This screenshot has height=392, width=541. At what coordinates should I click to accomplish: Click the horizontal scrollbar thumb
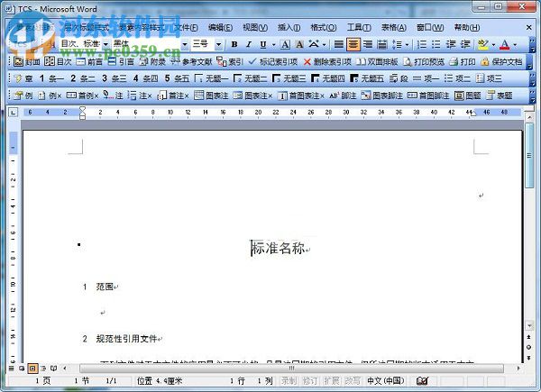pos(291,369)
